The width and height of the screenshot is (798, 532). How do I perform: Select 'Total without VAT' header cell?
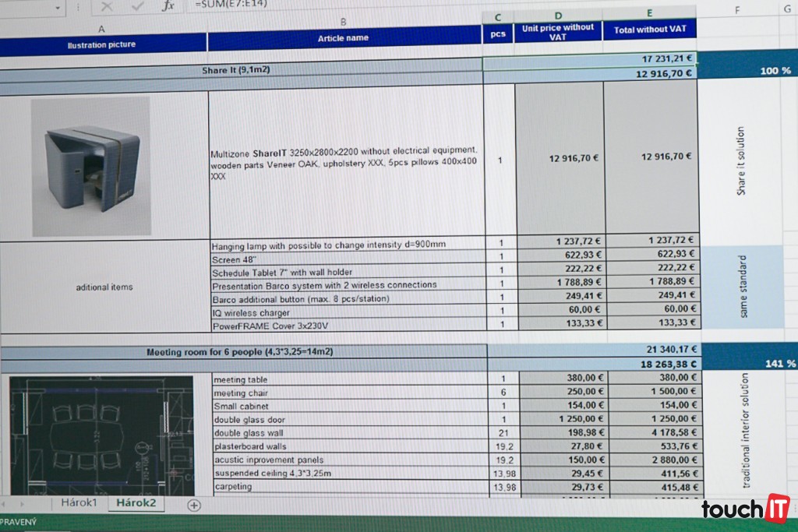pyautogui.click(x=650, y=30)
